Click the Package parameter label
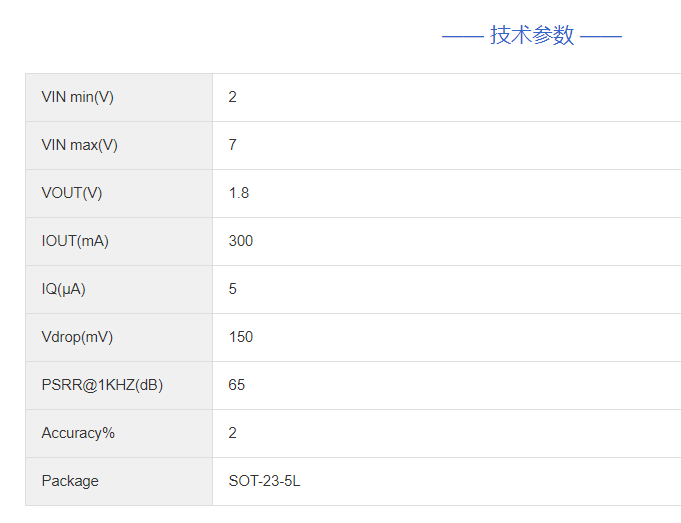Screen dimensions: 681x523 pyautogui.click(x=70, y=481)
